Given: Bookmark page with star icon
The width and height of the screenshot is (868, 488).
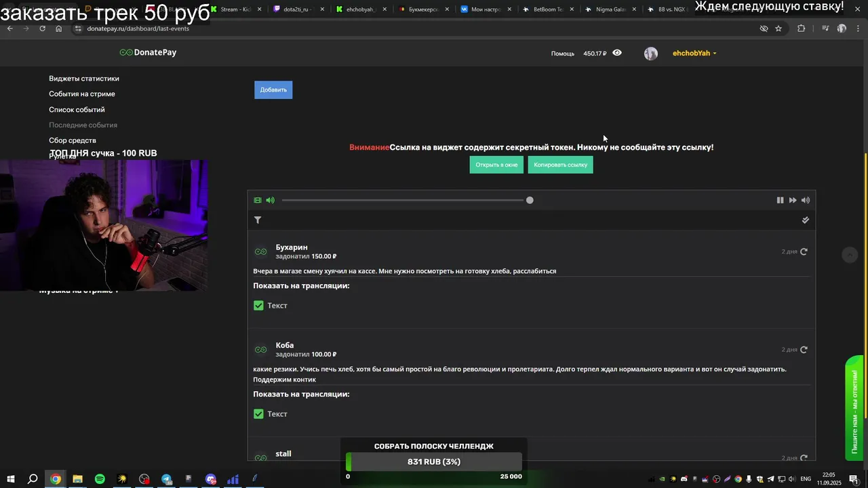Looking at the screenshot, I should 778,28.
